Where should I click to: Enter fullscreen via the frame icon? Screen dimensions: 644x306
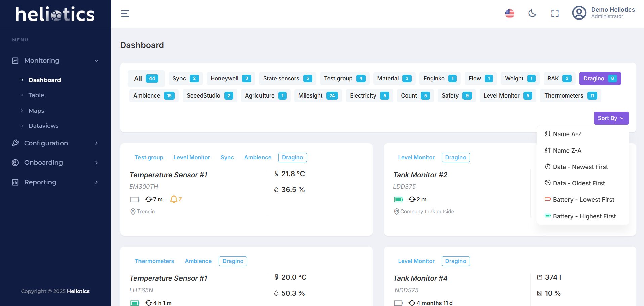[x=555, y=13]
